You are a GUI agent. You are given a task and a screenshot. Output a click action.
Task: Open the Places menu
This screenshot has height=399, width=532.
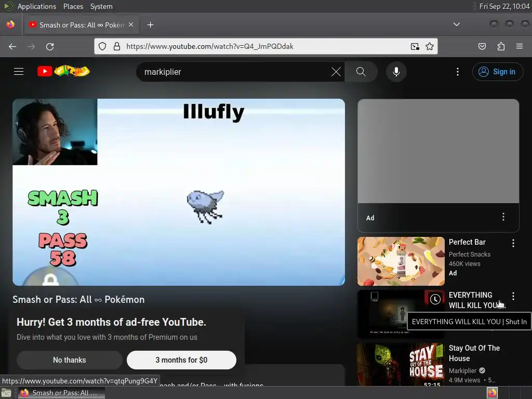[x=73, y=6]
